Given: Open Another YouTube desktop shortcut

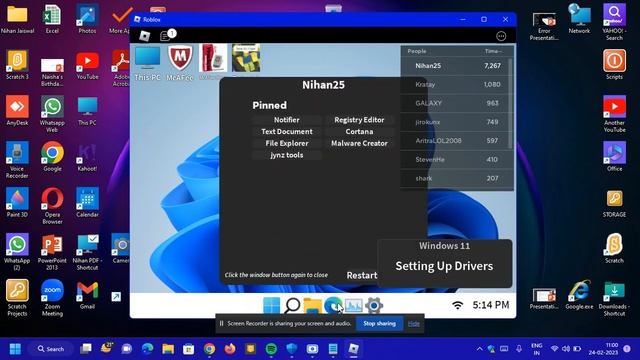Looking at the screenshot, I should [614, 114].
